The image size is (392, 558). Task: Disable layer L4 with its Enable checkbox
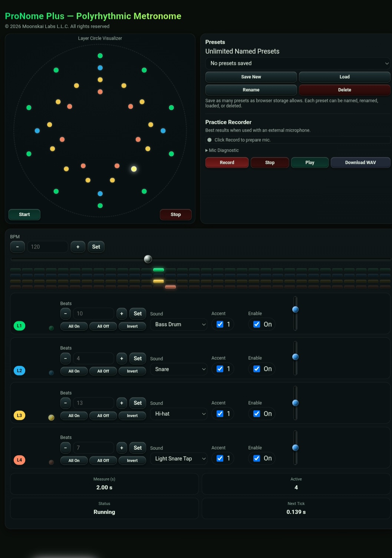pyautogui.click(x=257, y=458)
